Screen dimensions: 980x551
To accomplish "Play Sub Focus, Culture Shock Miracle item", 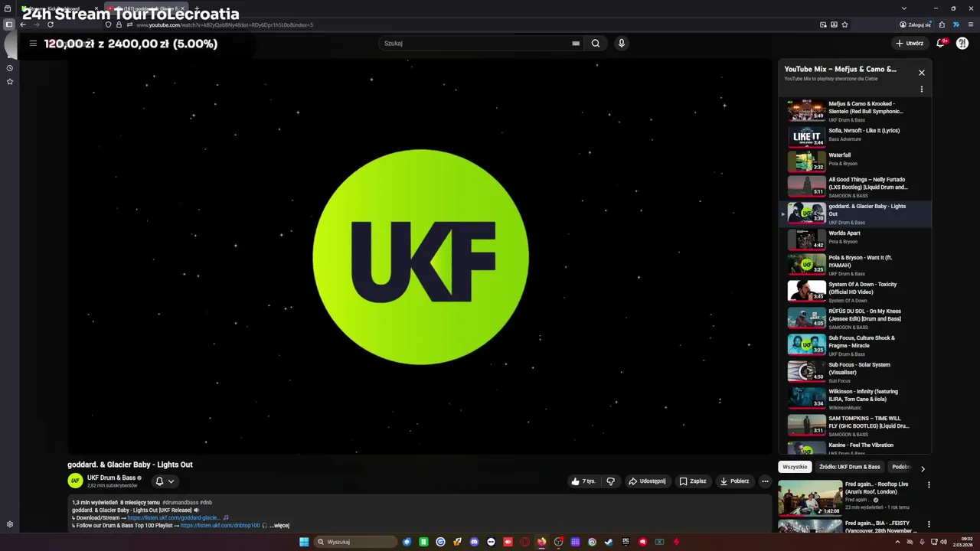I will coord(856,345).
